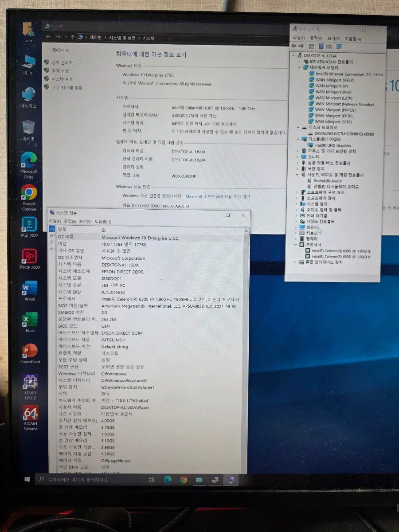The height and width of the screenshot is (532, 399).
Task: Collapse the 프로세서 node
Action: [296, 245]
